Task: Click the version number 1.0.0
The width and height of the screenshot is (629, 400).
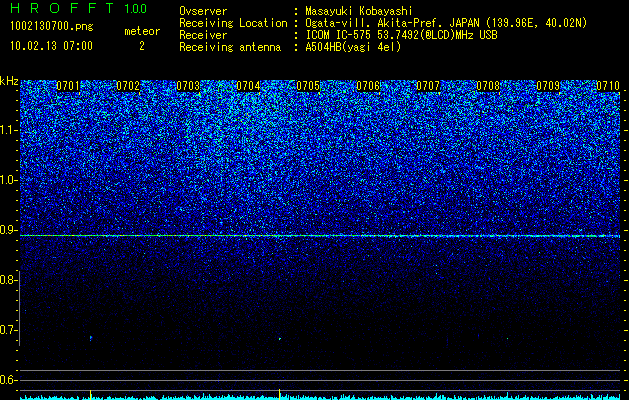Action: [x=135, y=9]
